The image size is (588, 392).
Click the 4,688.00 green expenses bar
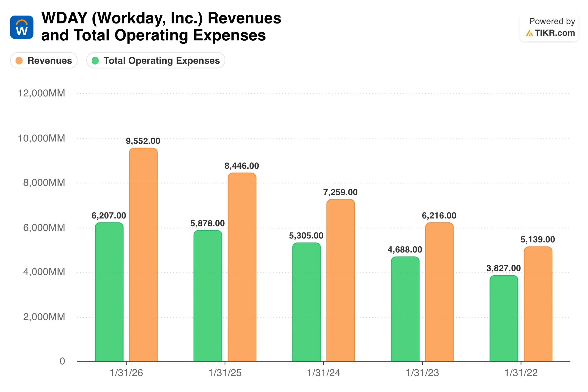[405, 309]
